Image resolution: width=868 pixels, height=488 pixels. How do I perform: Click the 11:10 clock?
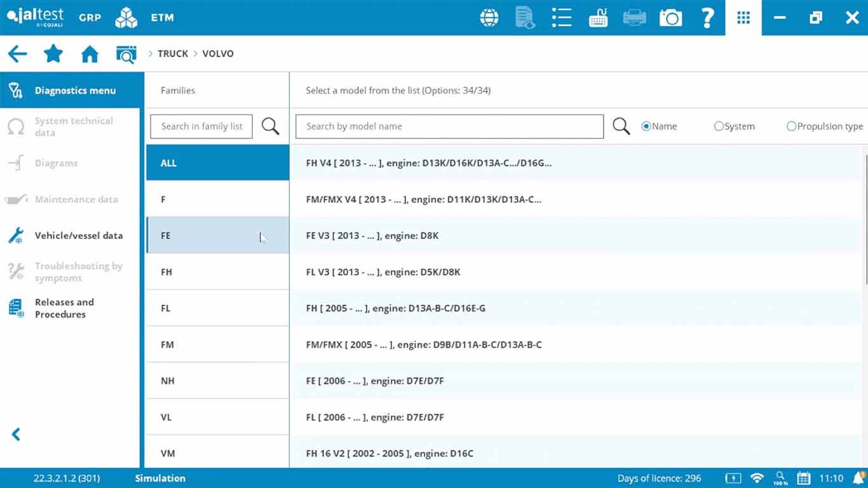coord(831,478)
